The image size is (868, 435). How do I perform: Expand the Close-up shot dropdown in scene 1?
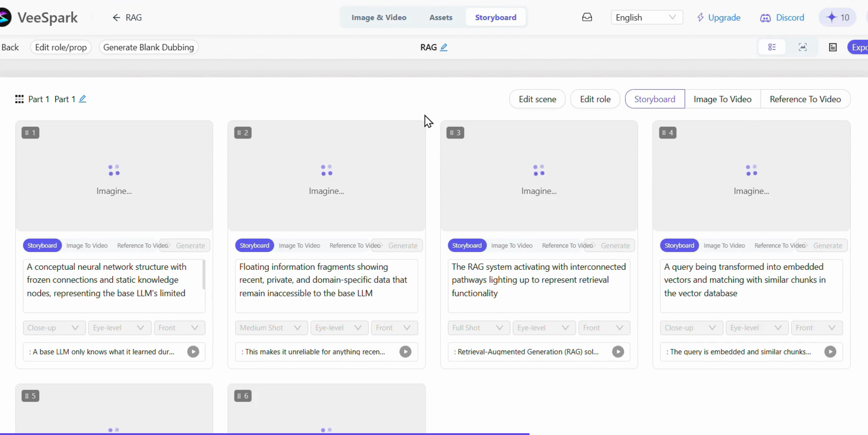54,328
